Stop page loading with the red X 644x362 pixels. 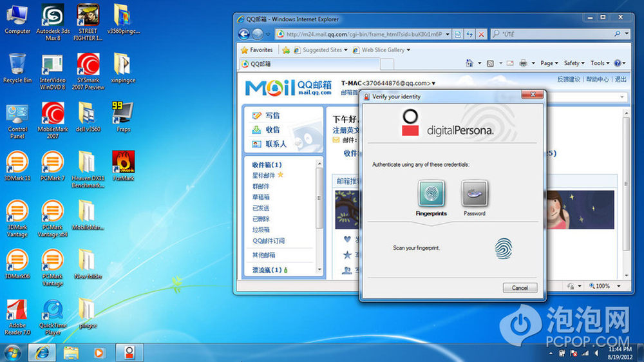pos(481,35)
